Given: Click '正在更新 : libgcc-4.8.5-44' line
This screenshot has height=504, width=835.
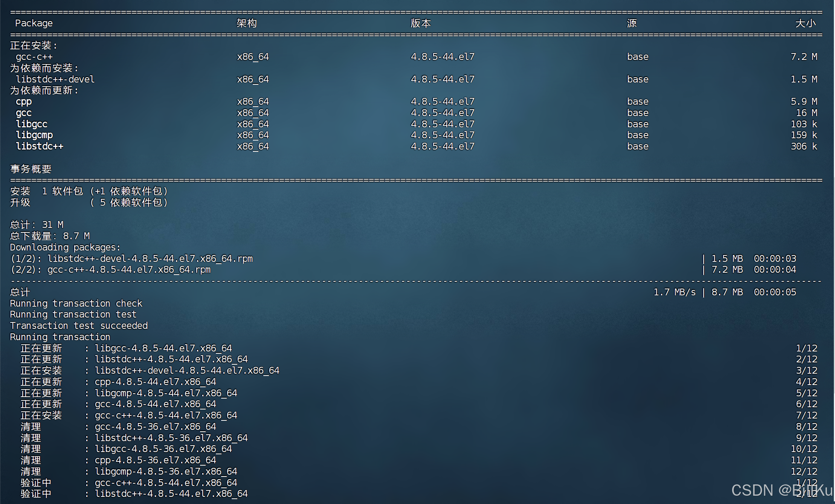Looking at the screenshot, I should (x=126, y=348).
